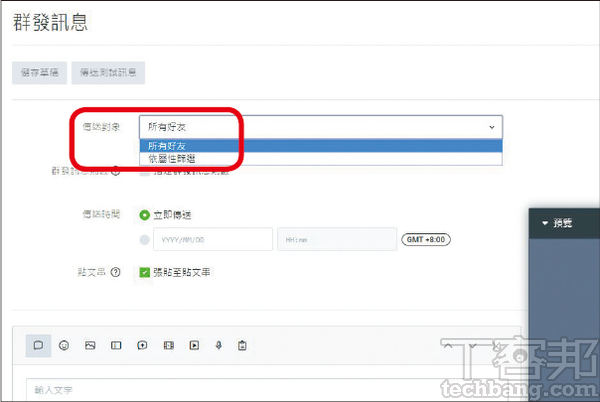
Task: Select the text message icon in the editor toolbar
Action: pos(38,345)
